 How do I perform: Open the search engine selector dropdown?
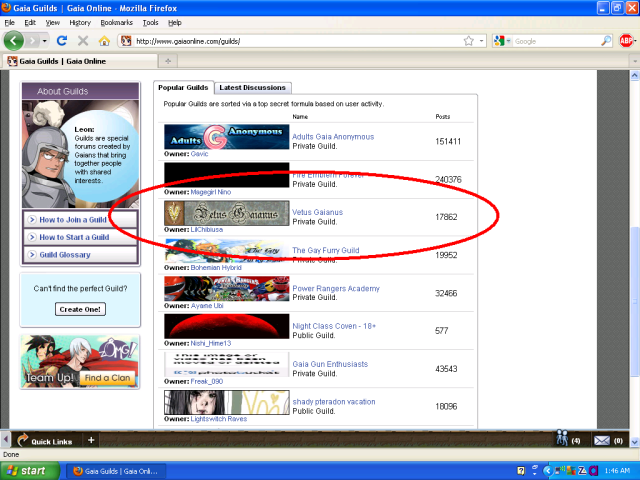502,41
